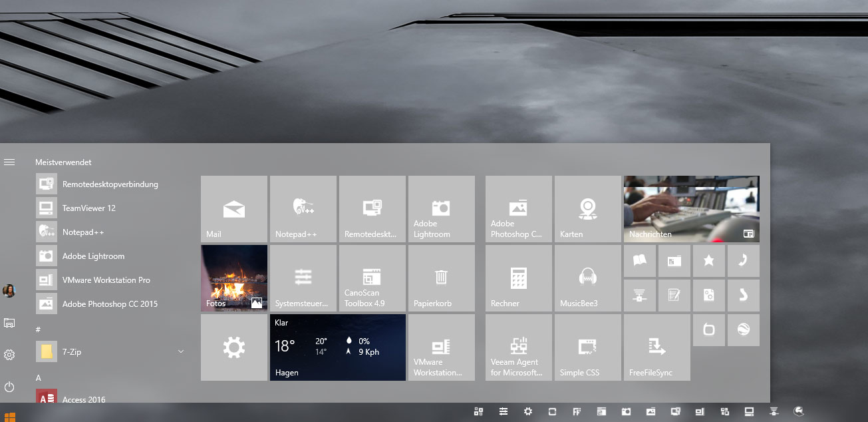Image resolution: width=868 pixels, height=422 pixels.
Task: Click the rounded-square icon in the taskbar
Action: pos(553,412)
